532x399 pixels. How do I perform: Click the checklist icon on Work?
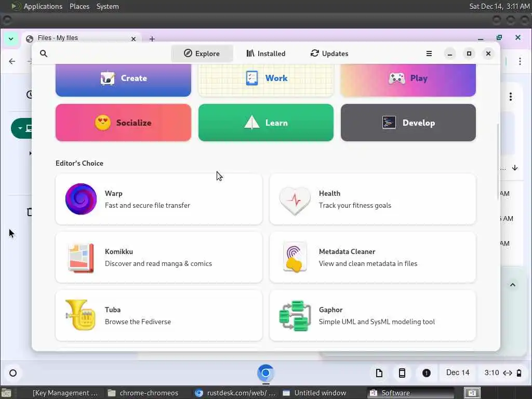(252, 78)
